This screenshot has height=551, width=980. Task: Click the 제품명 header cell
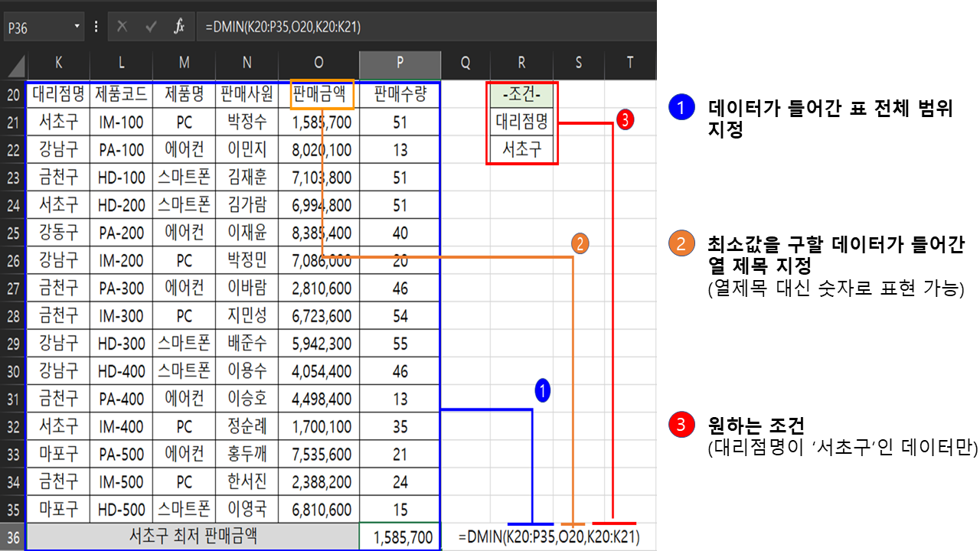coord(184,95)
